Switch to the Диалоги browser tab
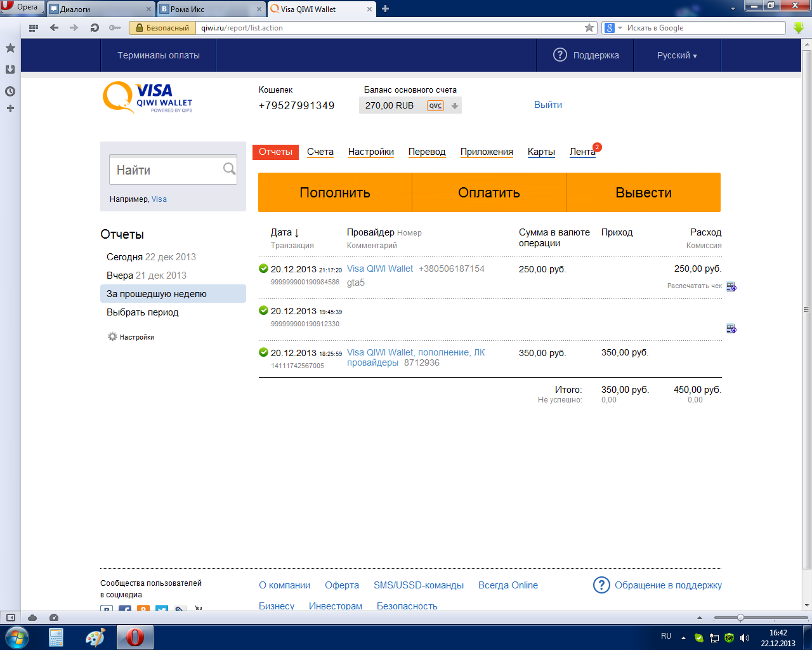 pos(101,9)
